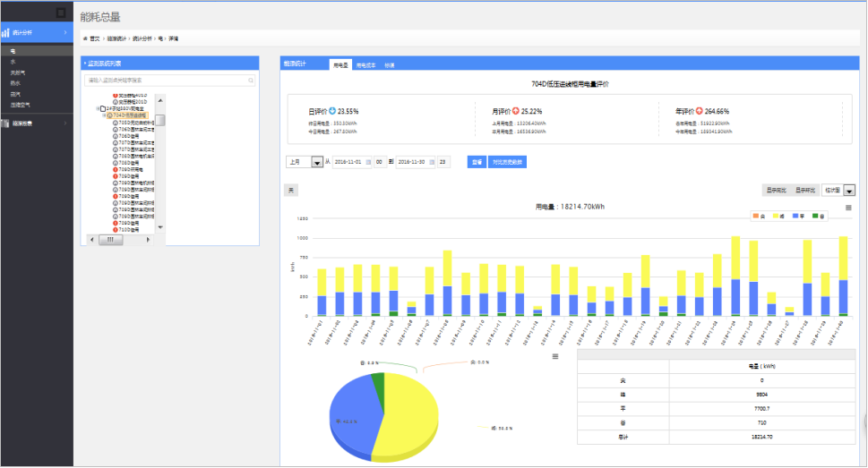The width and height of the screenshot is (868, 468).
Task: Open bar chart hamburger export menu
Action: coord(848,208)
